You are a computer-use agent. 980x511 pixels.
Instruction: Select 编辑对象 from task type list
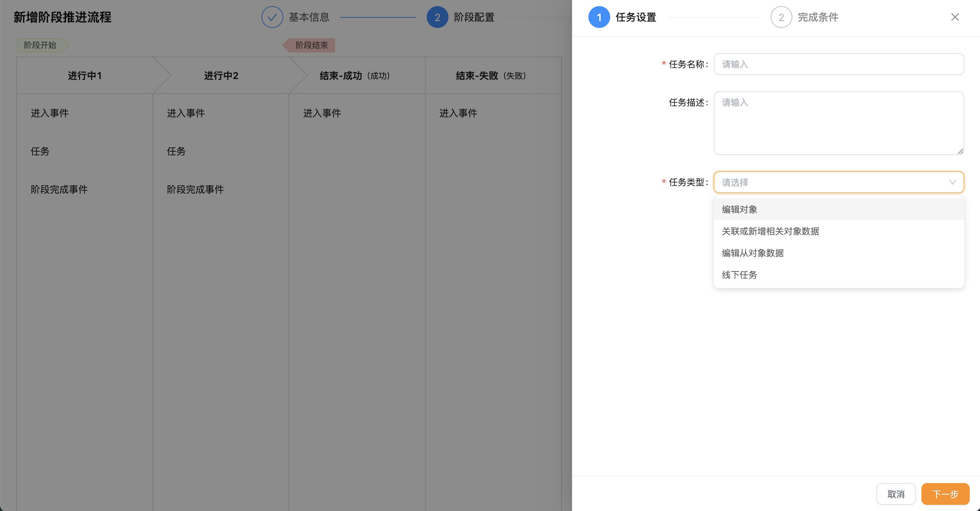tap(740, 209)
